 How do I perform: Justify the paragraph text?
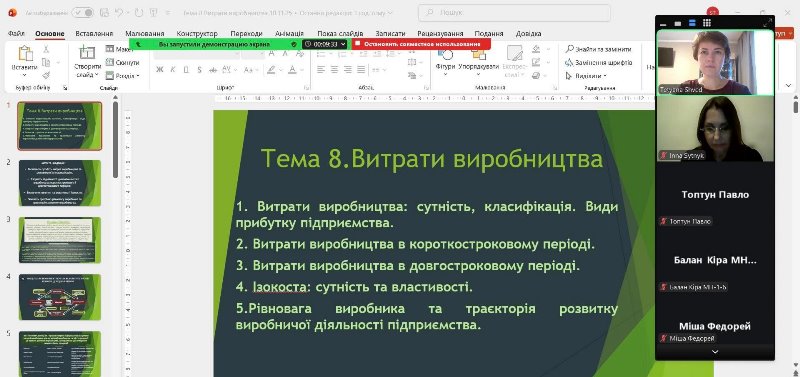pos(361,69)
